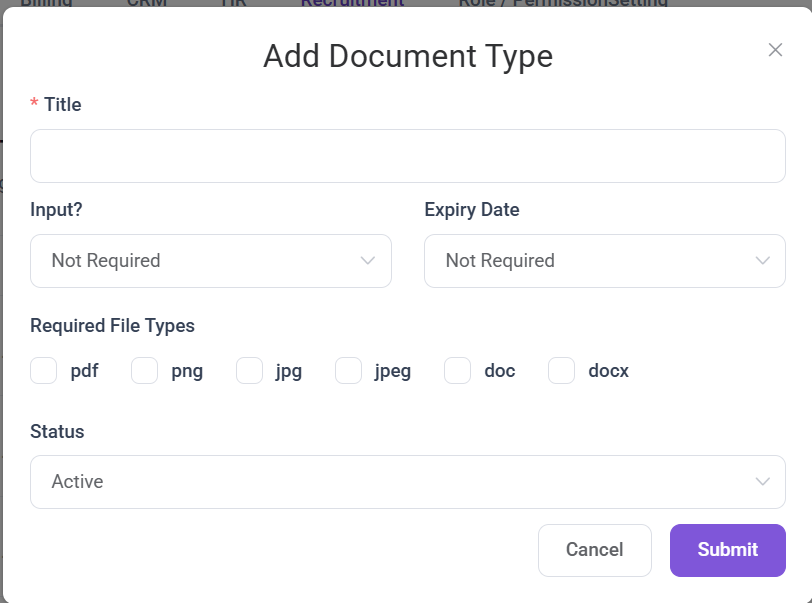Screen dimensions: 812x603
Task: Expand the Expiry Date dropdown
Action: point(604,261)
